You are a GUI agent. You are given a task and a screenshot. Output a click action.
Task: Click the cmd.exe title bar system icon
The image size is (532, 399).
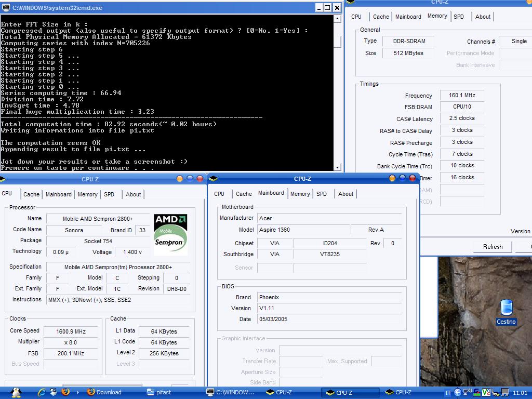(x=6, y=7)
